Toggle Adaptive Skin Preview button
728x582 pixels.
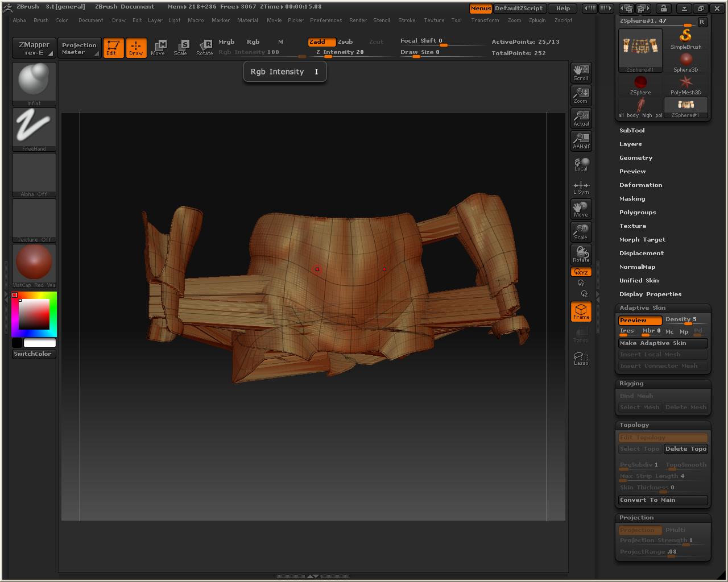(x=640, y=321)
